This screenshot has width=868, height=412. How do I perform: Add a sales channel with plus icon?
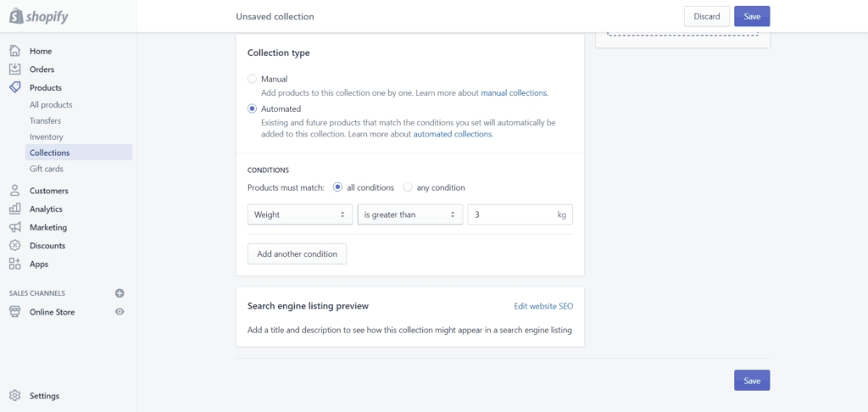click(x=120, y=293)
